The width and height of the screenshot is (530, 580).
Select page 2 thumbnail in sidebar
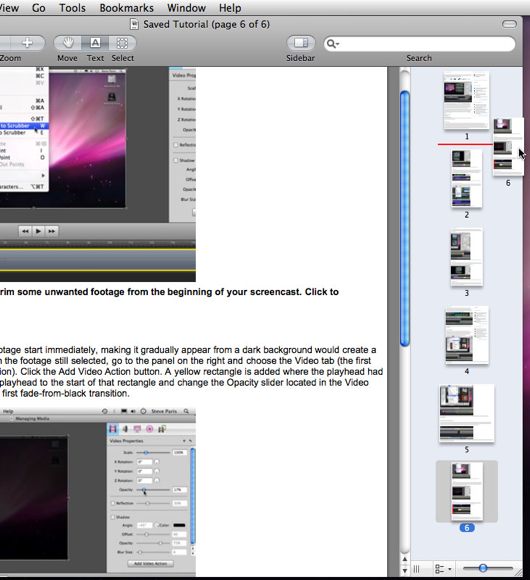click(x=466, y=179)
